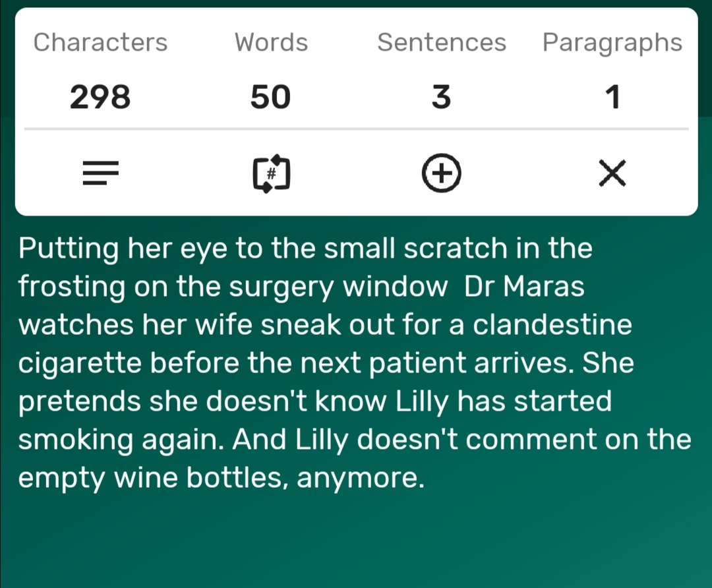Tap the Paragraphs column heading
This screenshot has width=712, height=588.
tap(612, 43)
